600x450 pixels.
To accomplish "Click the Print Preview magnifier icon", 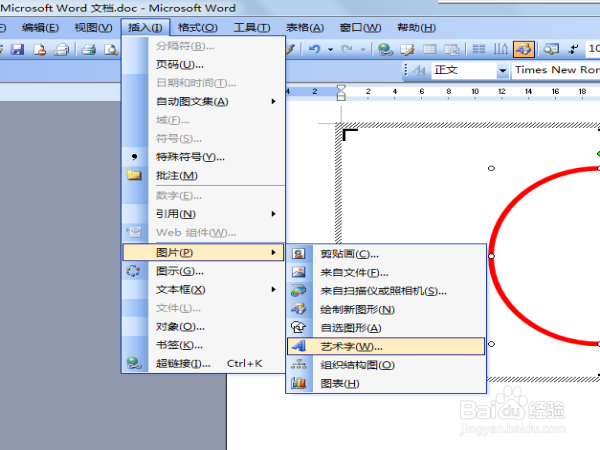I will [x=111, y=49].
